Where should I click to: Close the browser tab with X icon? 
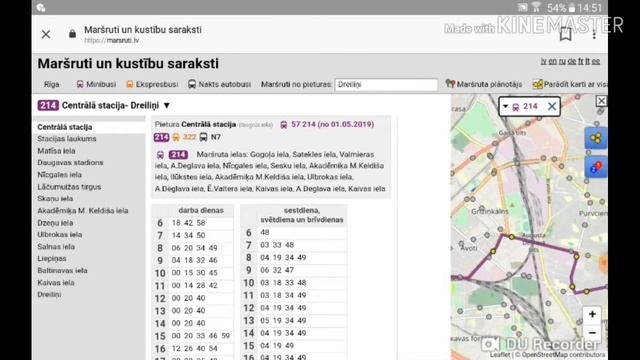coord(46,34)
